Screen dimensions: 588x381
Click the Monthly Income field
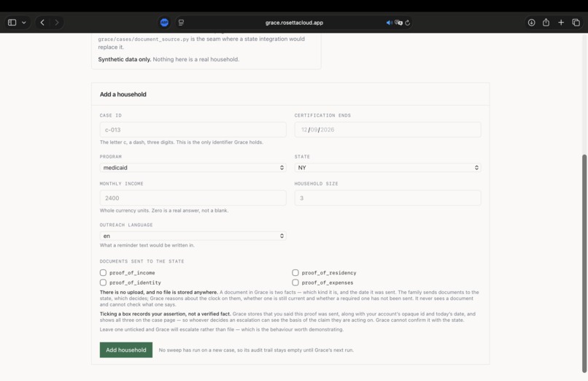(x=193, y=198)
